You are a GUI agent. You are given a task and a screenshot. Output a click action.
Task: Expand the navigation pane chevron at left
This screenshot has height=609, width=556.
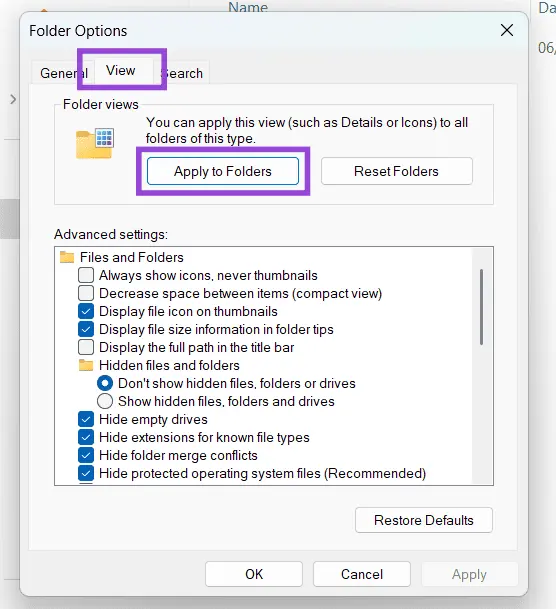click(x=13, y=99)
